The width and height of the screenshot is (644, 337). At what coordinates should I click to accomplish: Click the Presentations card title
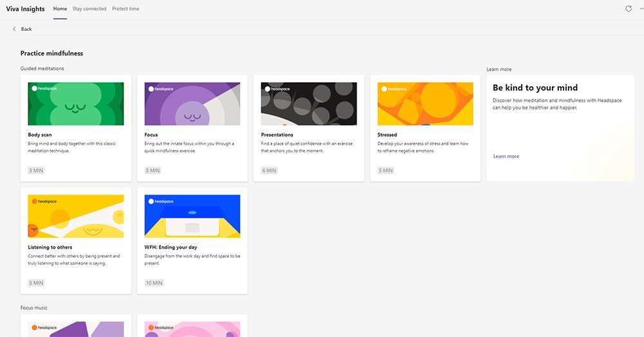[x=277, y=135]
